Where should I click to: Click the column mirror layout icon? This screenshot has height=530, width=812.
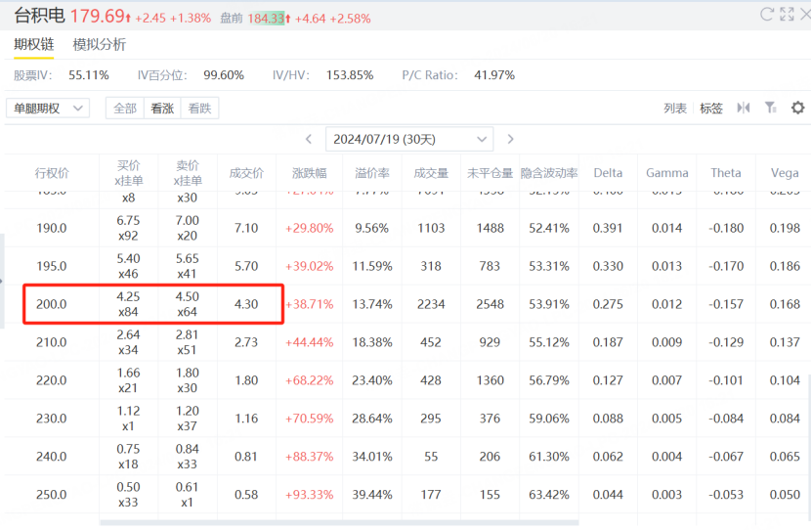click(744, 108)
